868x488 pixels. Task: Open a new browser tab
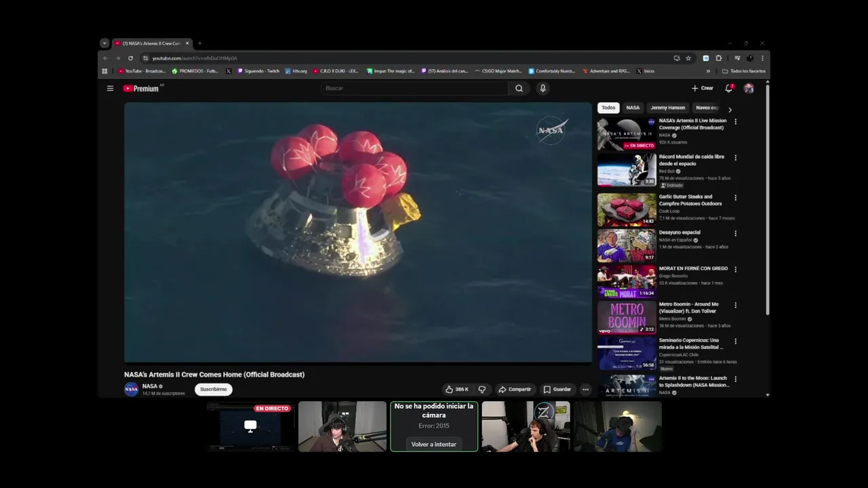[199, 43]
